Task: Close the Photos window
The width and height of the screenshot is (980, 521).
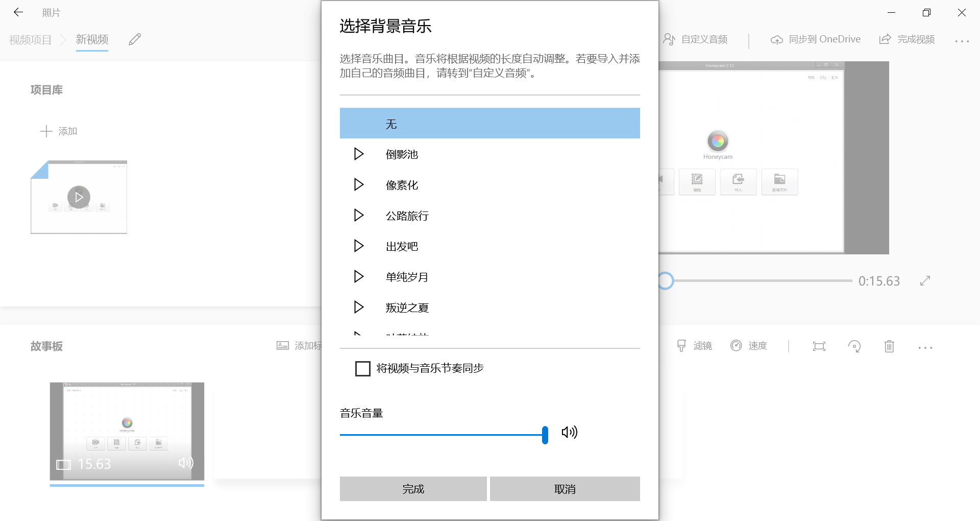Action: (962, 12)
